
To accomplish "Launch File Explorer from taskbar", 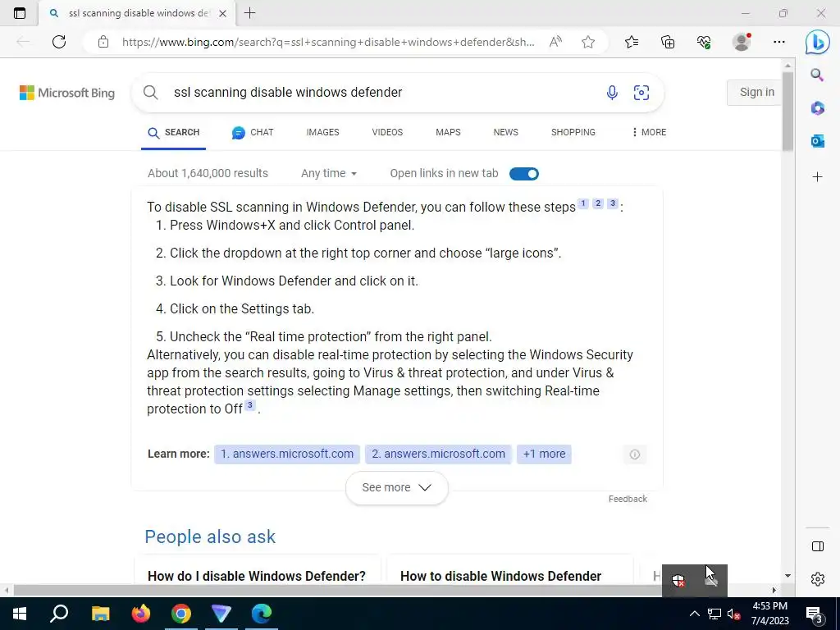I will (100, 614).
